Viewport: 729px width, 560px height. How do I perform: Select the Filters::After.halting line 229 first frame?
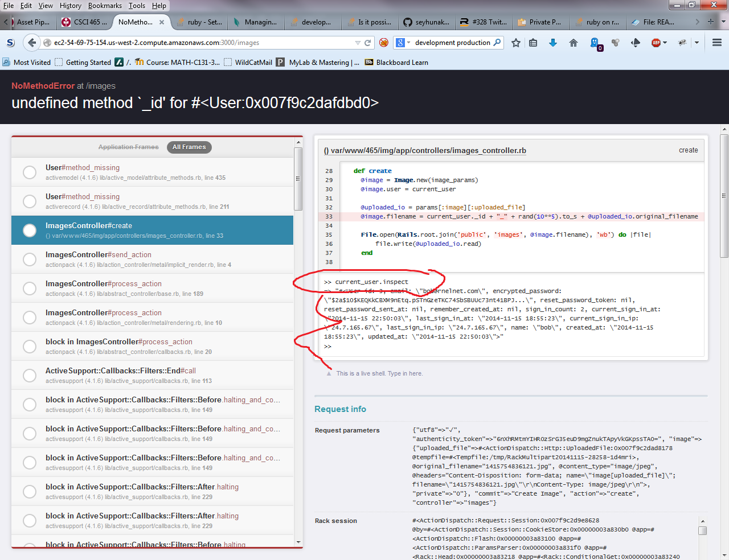(153, 491)
